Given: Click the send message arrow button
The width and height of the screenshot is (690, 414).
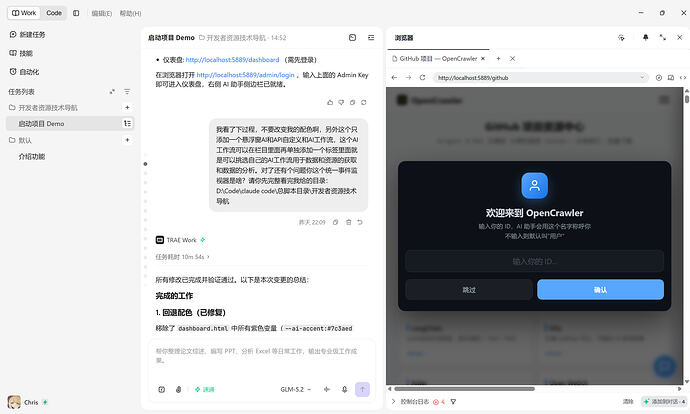Looking at the screenshot, I should pos(362,389).
